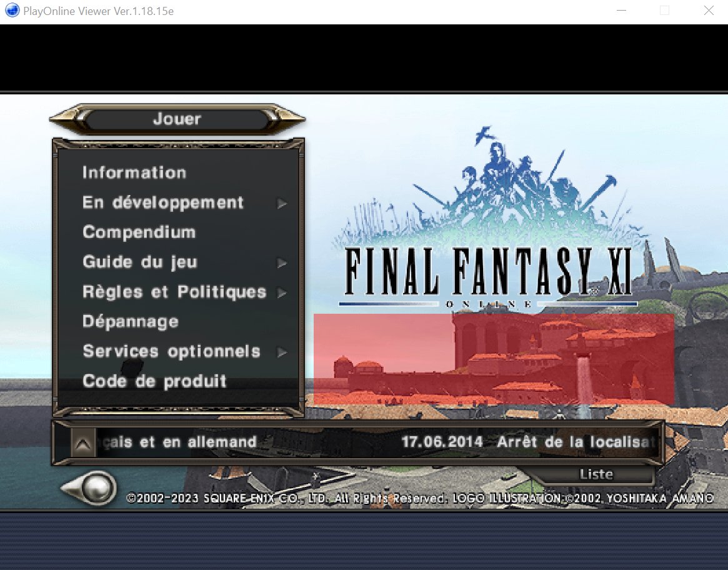Open Règles et Politiques menu item
This screenshot has width=728, height=570.
174,292
